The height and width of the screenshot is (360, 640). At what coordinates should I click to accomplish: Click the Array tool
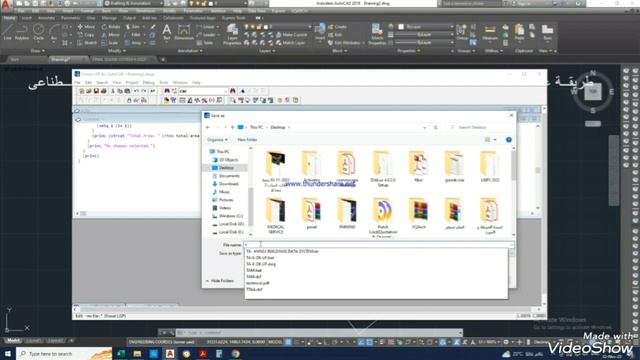(133, 42)
